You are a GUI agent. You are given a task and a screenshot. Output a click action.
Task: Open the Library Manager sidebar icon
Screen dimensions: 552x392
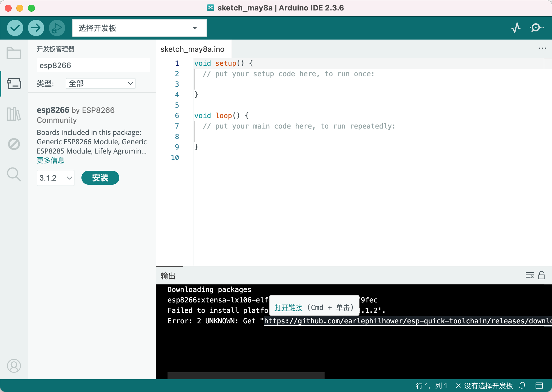coord(14,114)
